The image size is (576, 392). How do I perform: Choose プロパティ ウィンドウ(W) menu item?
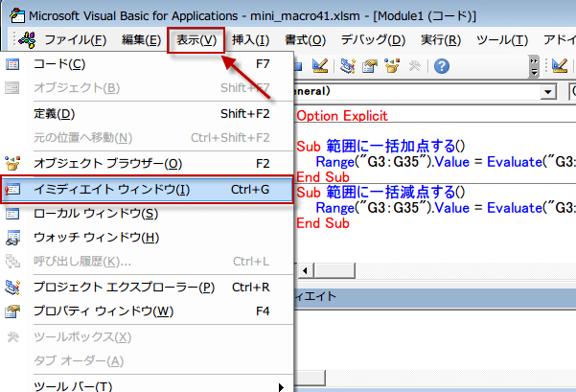pos(147,311)
